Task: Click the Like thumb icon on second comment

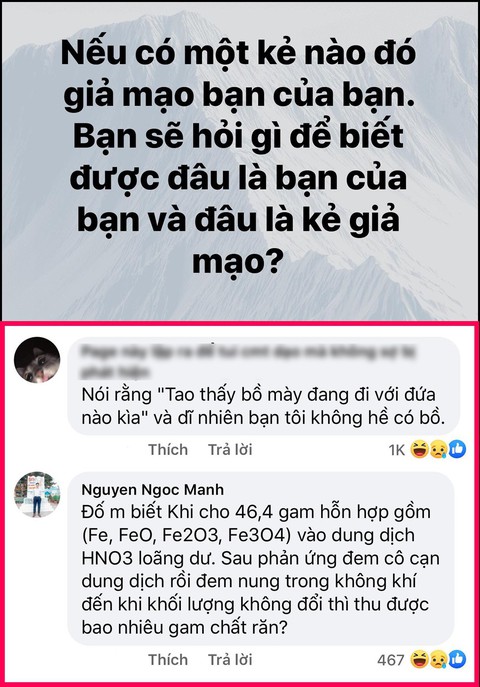Action: tap(457, 659)
